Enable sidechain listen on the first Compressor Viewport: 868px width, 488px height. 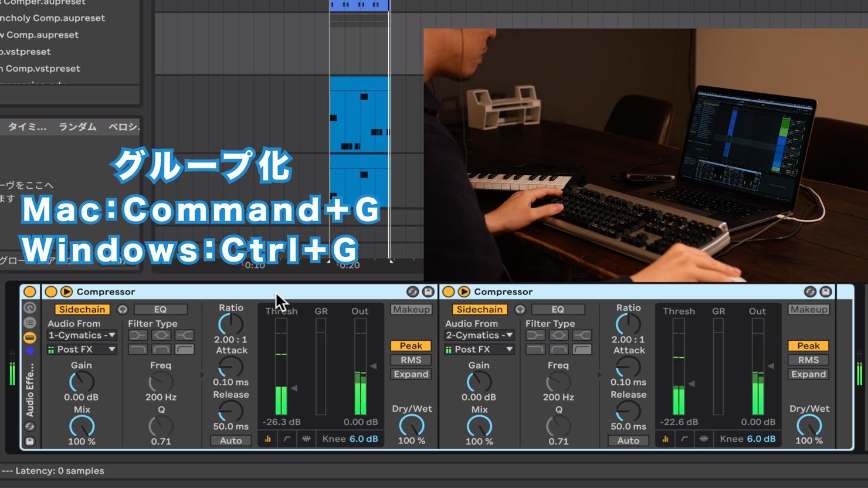click(123, 309)
